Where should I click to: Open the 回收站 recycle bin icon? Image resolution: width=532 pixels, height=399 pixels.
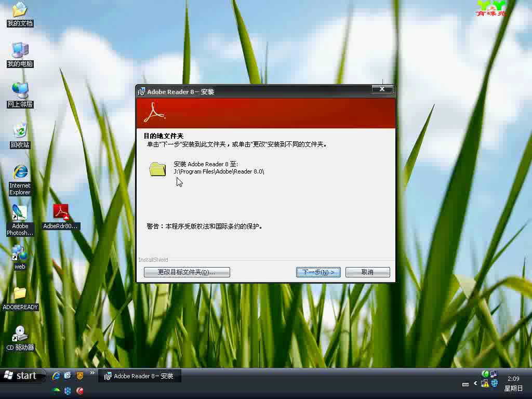coord(20,136)
